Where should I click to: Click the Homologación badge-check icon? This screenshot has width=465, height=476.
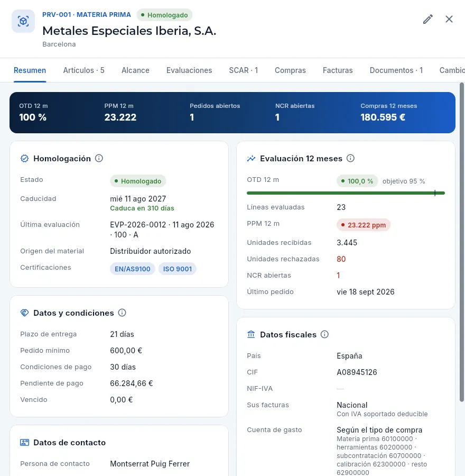click(24, 159)
